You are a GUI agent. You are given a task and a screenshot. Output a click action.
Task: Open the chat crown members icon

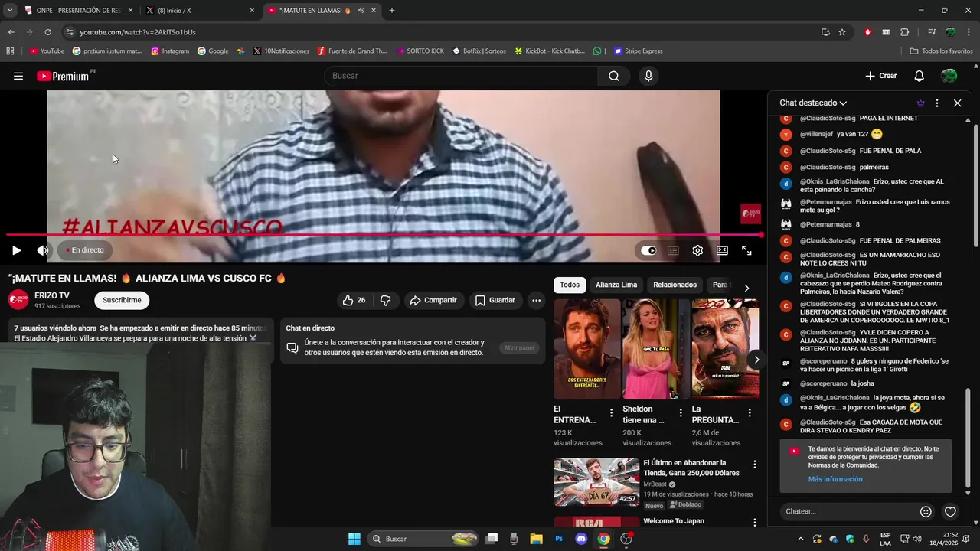pyautogui.click(x=920, y=103)
